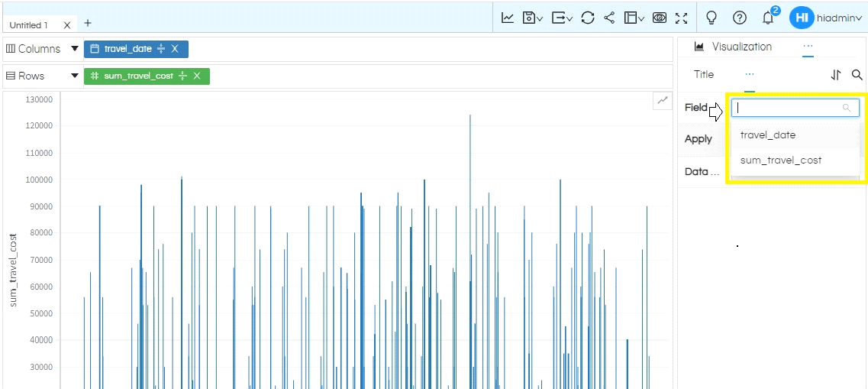The width and height of the screenshot is (868, 389).
Task: Click the share icon in toolbar
Action: point(609,18)
